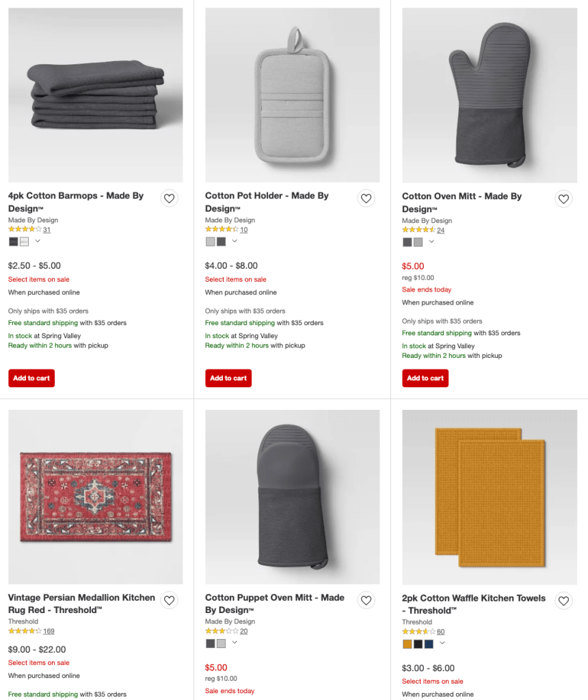
Task: Click the heart icon on Cotton Puppet Oven Mitt
Action: pos(366,600)
